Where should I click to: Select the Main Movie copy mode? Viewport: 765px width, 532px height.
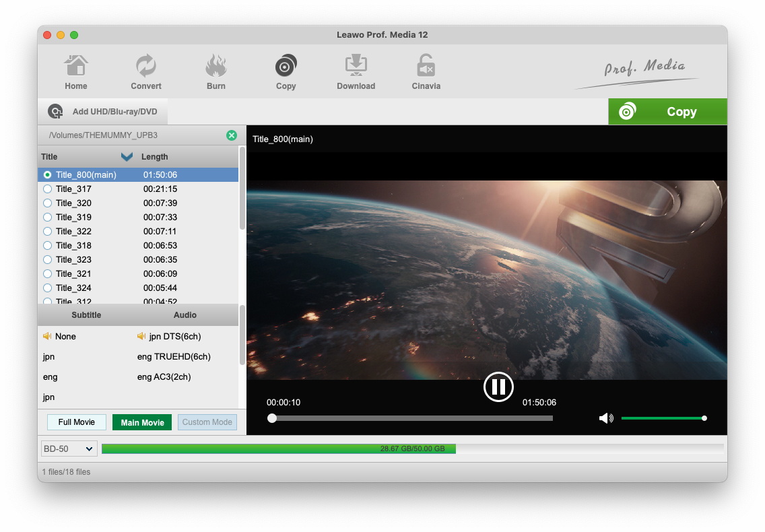pos(142,422)
